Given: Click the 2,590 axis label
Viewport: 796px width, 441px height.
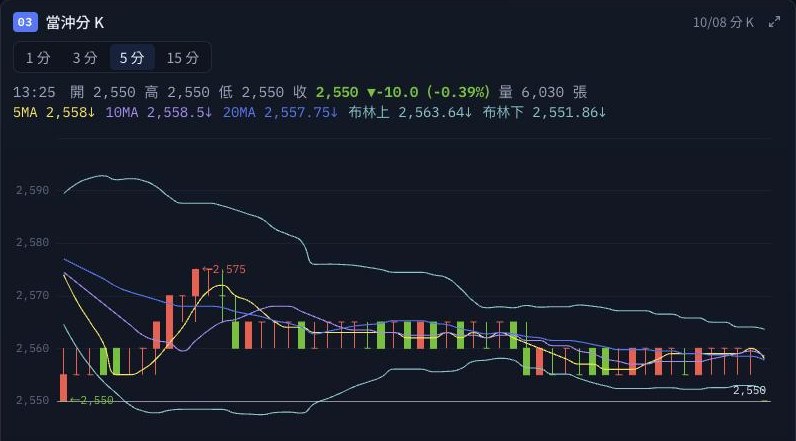Looking at the screenshot, I should point(32,190).
